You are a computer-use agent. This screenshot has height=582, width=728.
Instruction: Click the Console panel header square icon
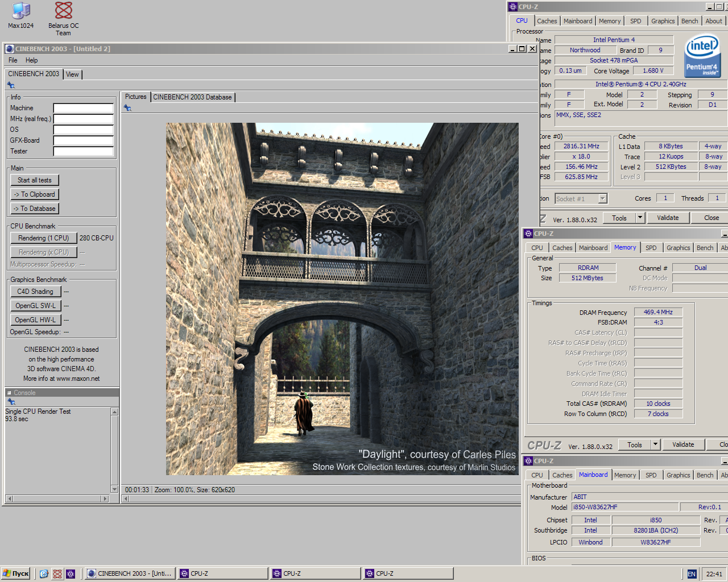click(9, 393)
